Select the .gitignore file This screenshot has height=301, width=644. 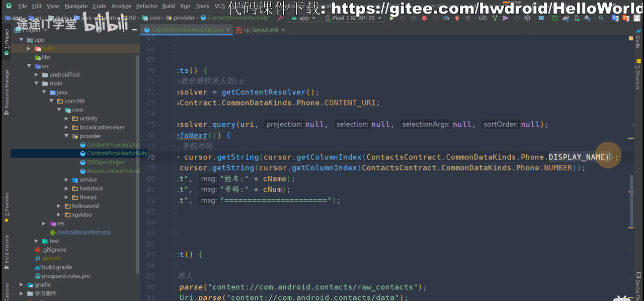coord(50,250)
